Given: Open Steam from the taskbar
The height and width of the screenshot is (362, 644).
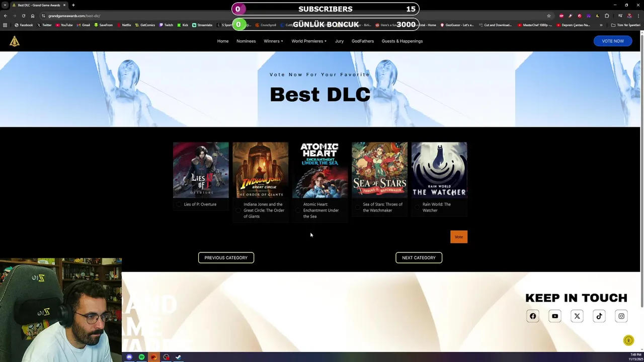Looking at the screenshot, I should click(178, 357).
